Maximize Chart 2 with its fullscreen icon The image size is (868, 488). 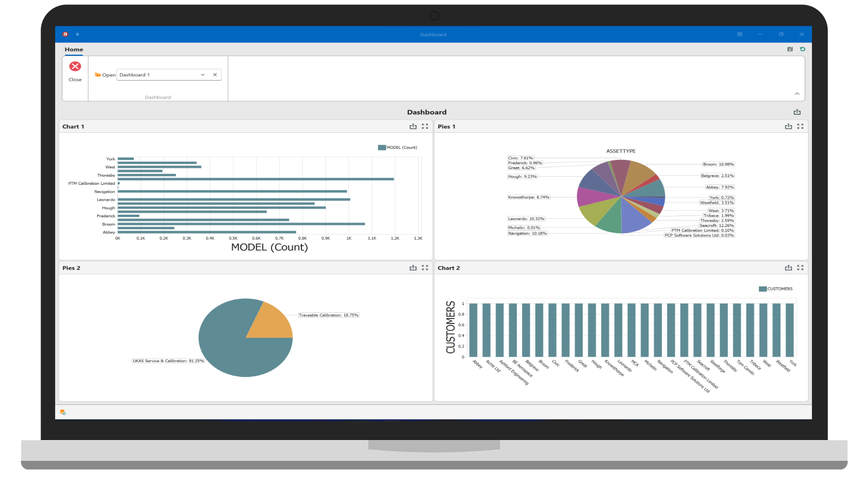pyautogui.click(x=801, y=267)
